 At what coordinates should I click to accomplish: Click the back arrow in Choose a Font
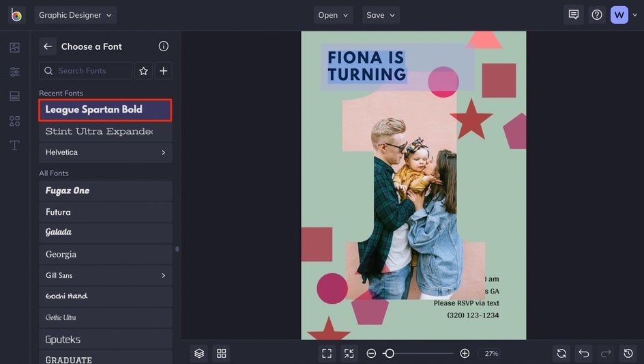click(48, 46)
